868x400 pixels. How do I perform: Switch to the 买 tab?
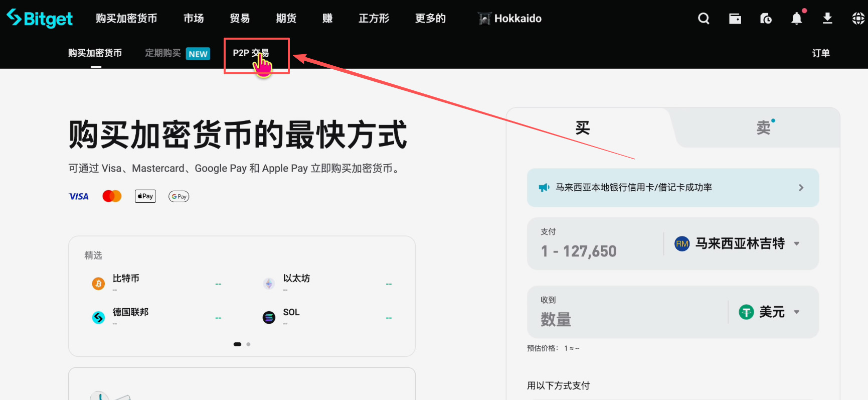point(583,128)
